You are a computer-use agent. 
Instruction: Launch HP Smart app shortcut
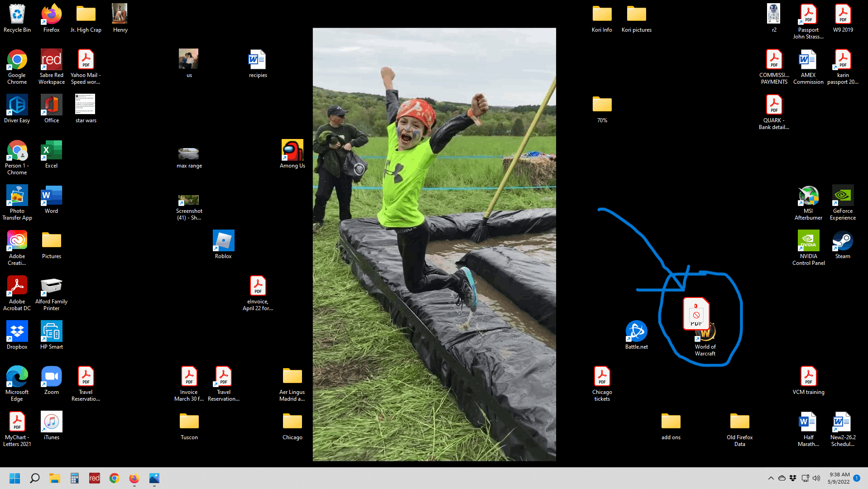(52, 335)
